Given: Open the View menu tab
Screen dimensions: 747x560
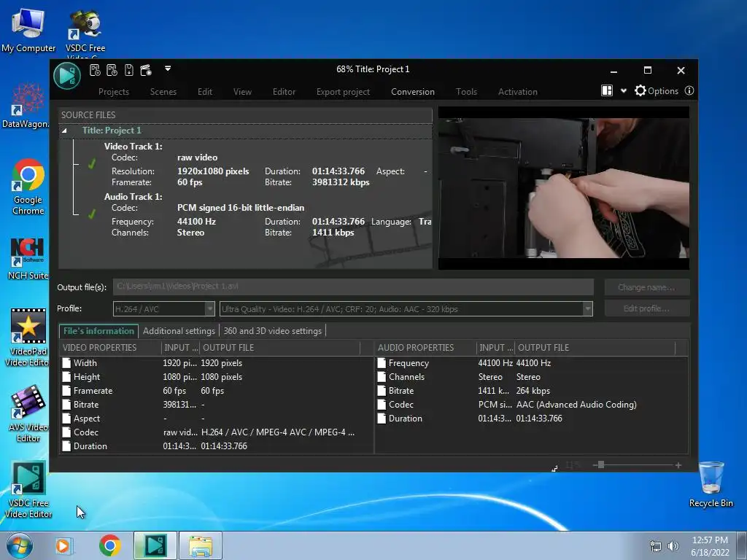Looking at the screenshot, I should (242, 91).
